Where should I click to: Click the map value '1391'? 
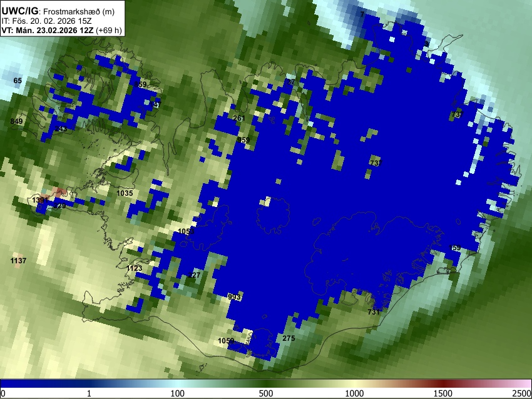pos(40,200)
